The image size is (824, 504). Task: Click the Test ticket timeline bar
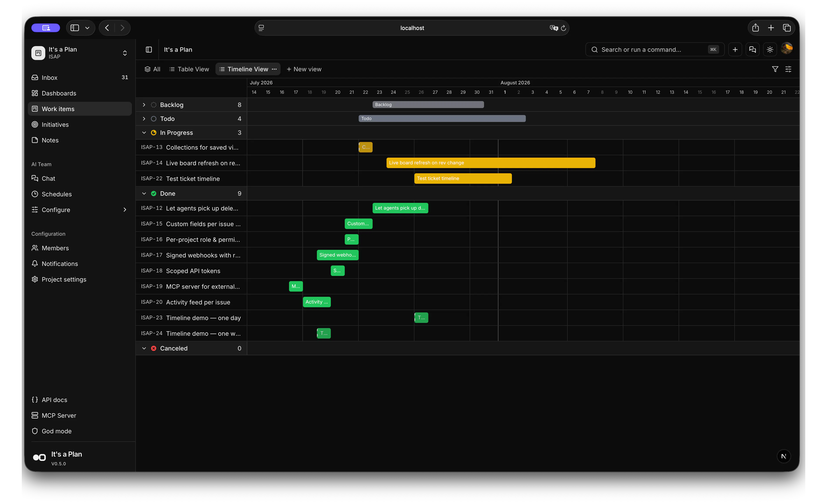point(463,178)
